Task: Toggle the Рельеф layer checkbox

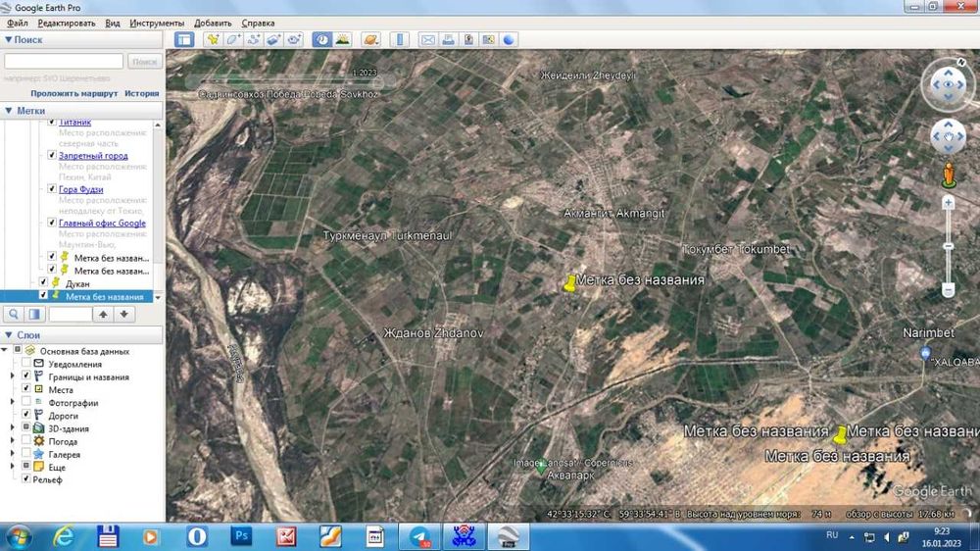Action: (25, 478)
